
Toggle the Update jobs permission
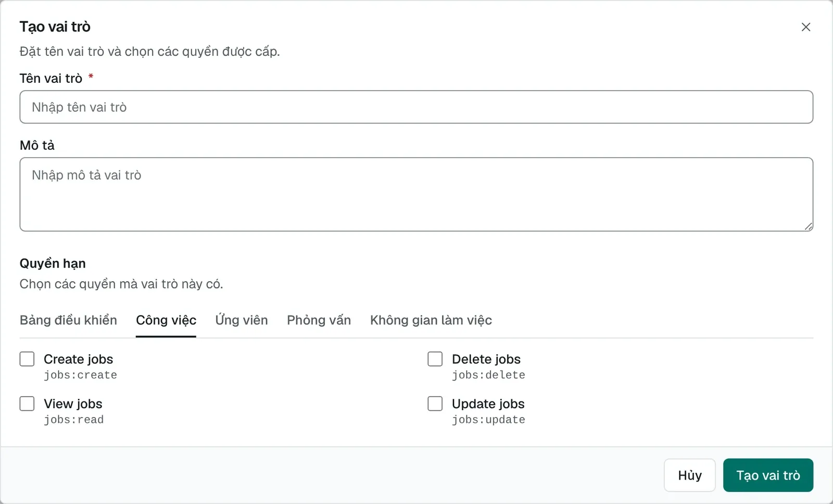(435, 404)
